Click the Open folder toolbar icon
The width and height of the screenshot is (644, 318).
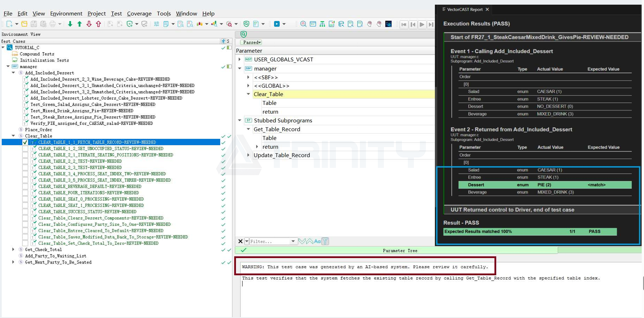tap(24, 24)
